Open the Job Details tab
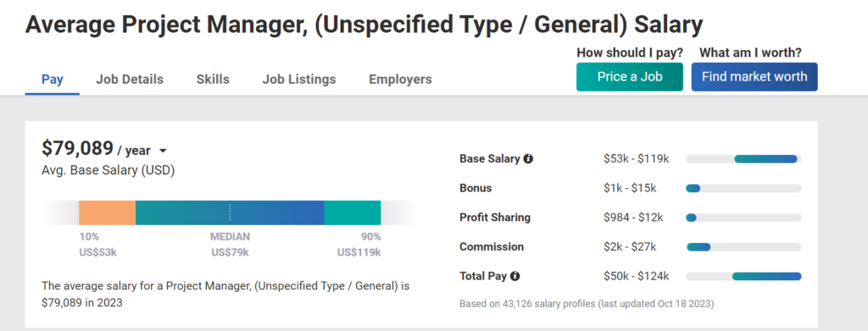This screenshot has height=331, width=868. (130, 80)
